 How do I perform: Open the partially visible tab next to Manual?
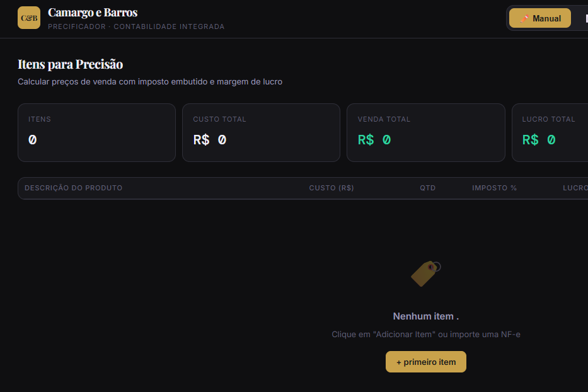coord(585,18)
